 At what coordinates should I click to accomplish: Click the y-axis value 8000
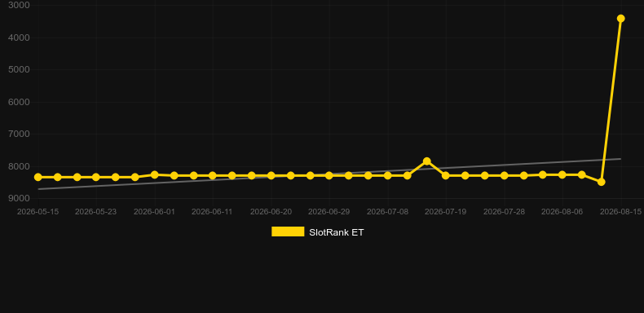click(x=19, y=166)
